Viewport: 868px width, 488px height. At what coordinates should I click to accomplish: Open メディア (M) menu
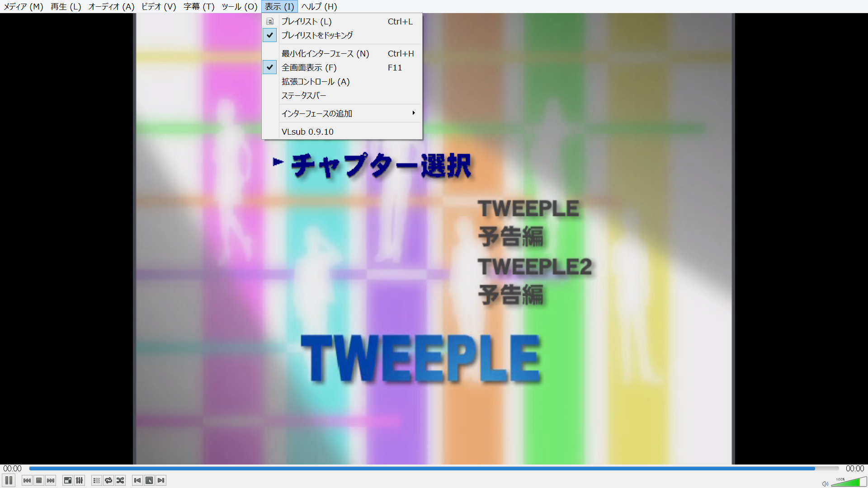[24, 6]
